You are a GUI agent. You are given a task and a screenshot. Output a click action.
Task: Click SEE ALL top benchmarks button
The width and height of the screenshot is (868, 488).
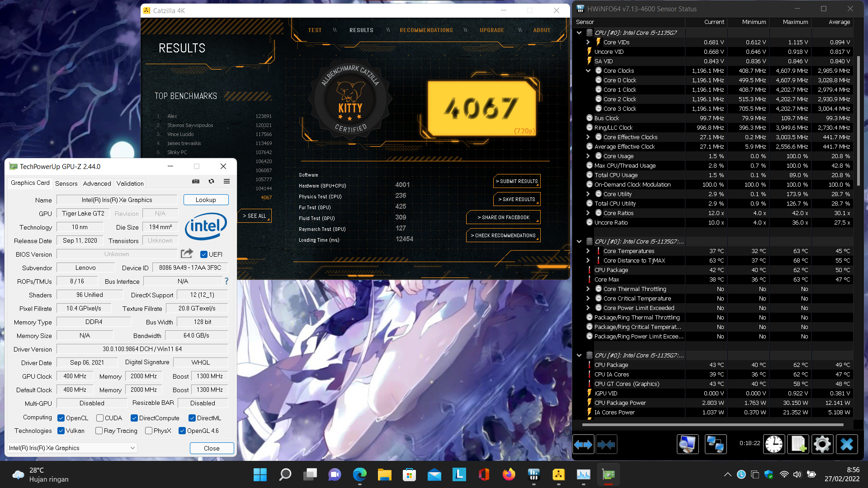click(255, 216)
